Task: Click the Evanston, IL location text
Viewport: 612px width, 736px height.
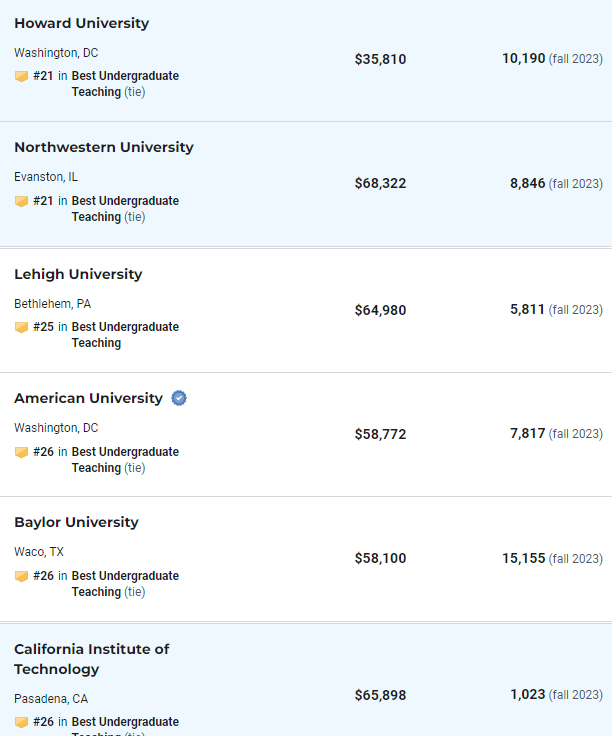Action: point(46,177)
